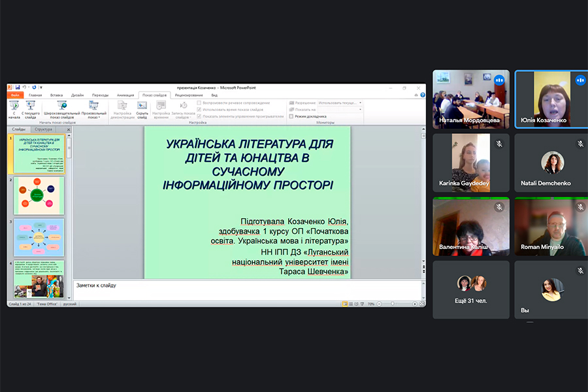Click in Заметки к слайду notes field
Image resolution: width=588 pixels, height=392 pixels.
(x=247, y=290)
